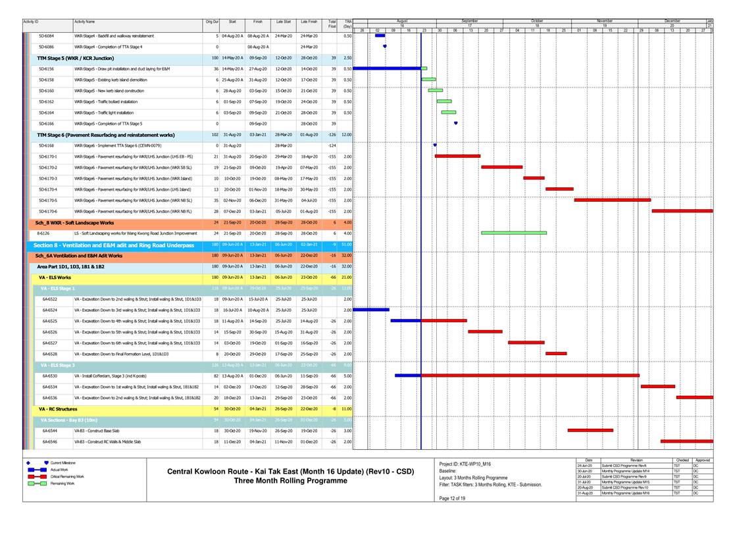Collapse the TTM Stage 6 Pavement Resurfacing group

pos(105,135)
